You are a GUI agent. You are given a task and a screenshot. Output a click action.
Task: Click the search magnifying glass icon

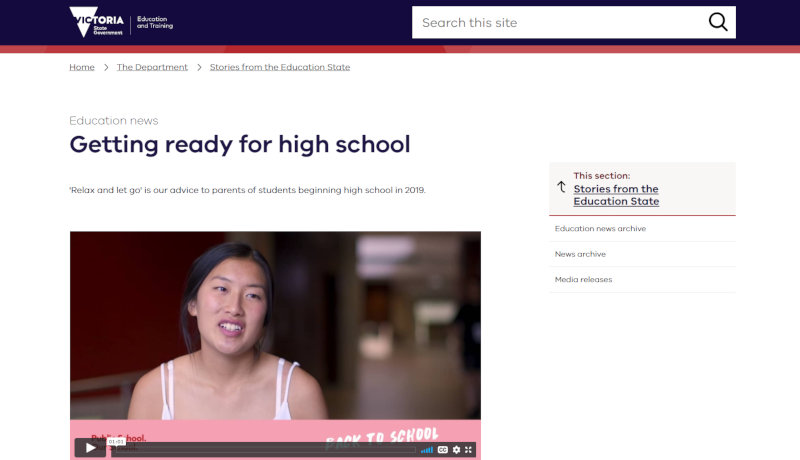(718, 22)
